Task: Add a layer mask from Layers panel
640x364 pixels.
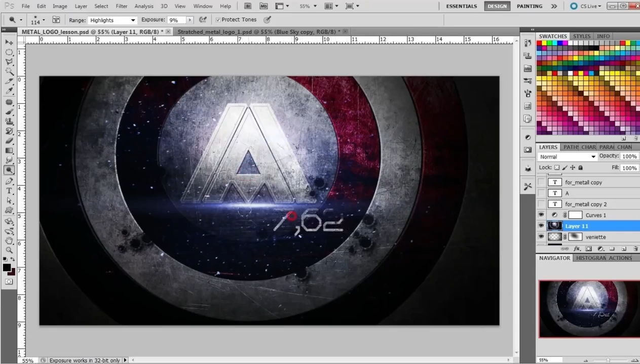Action: 589,249
